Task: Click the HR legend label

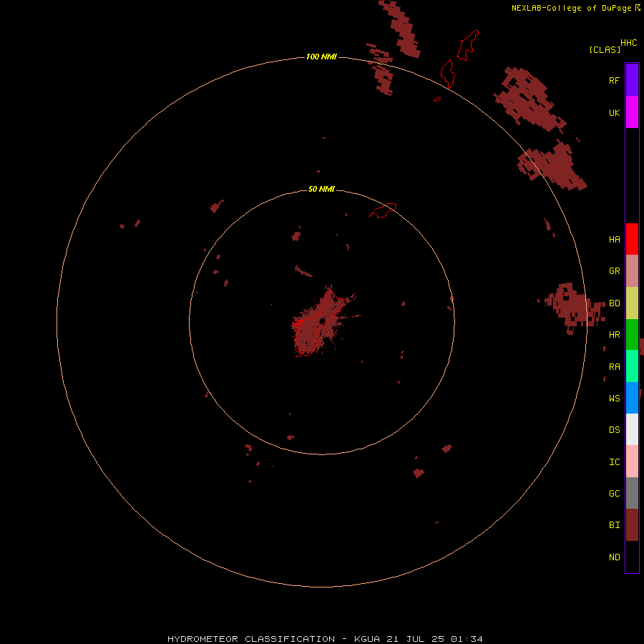Action: coord(614,335)
